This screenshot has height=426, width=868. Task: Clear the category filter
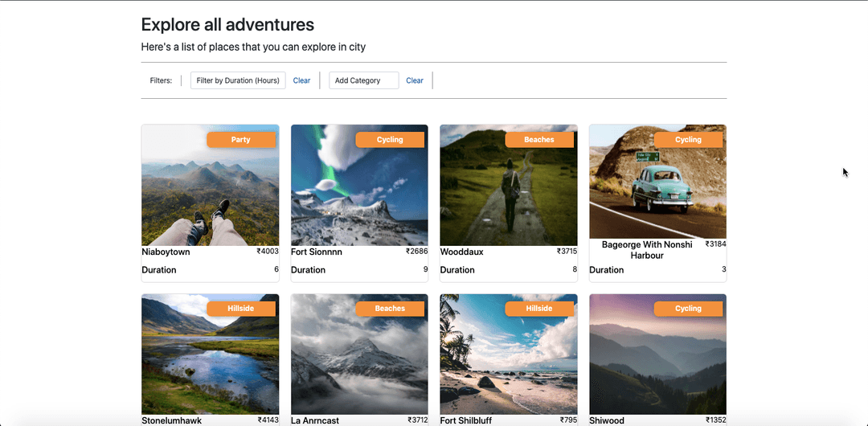(415, 80)
